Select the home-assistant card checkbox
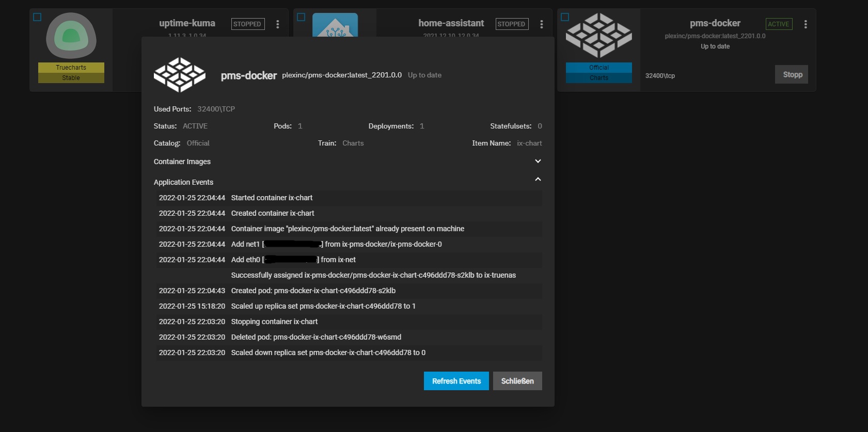868x432 pixels. (301, 17)
